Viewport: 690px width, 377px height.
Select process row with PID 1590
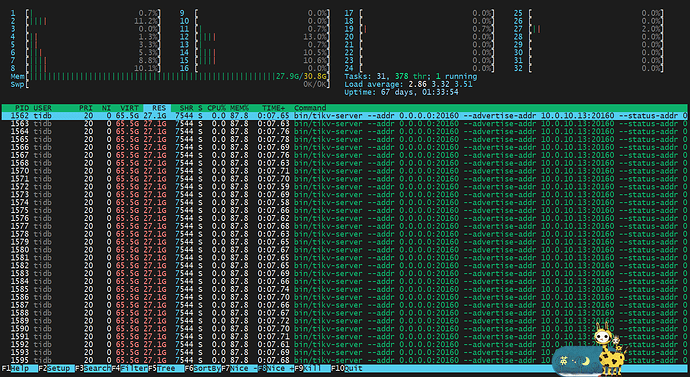(345, 329)
